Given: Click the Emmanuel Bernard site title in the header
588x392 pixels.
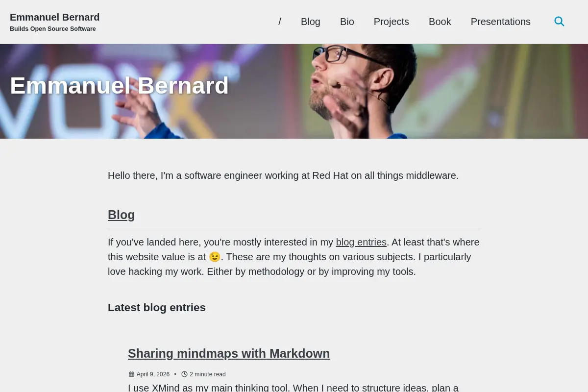Looking at the screenshot, I should tap(55, 17).
